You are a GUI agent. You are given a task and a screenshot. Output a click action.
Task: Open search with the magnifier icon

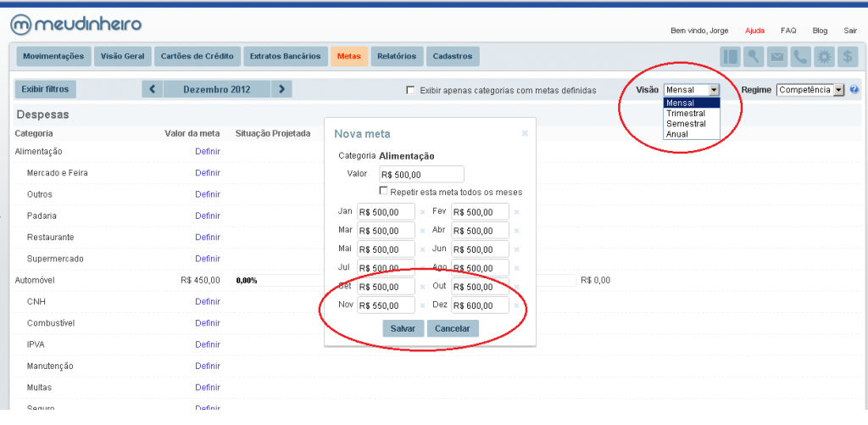754,57
